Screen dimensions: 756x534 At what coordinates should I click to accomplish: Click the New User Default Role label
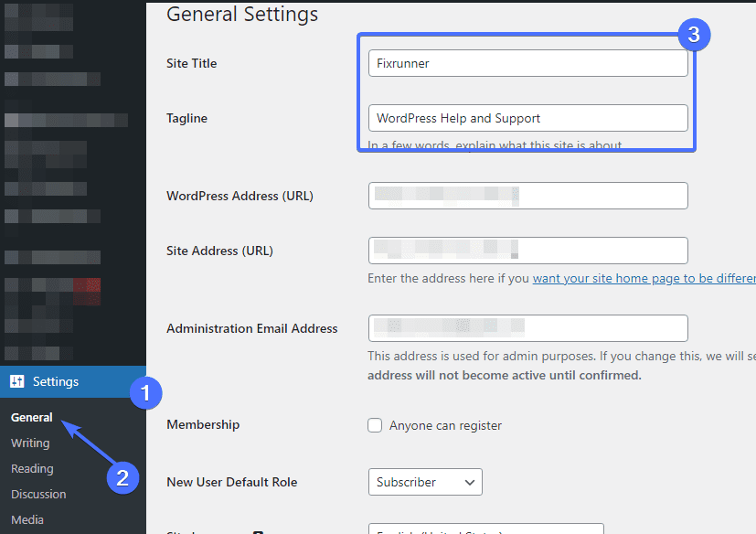pyautogui.click(x=232, y=482)
